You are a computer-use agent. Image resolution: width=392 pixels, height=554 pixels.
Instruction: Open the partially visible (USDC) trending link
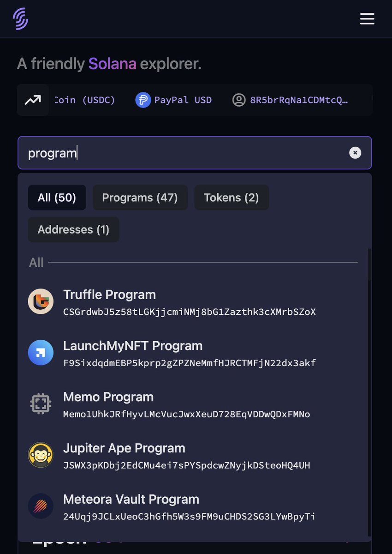pyautogui.click(x=84, y=100)
